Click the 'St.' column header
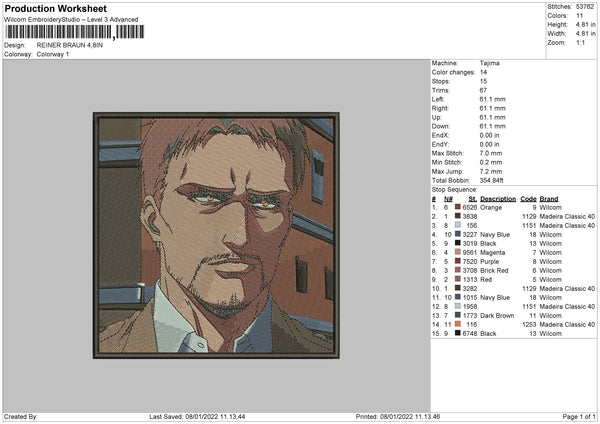Image resolution: width=600 pixels, height=424 pixels. pos(473,199)
